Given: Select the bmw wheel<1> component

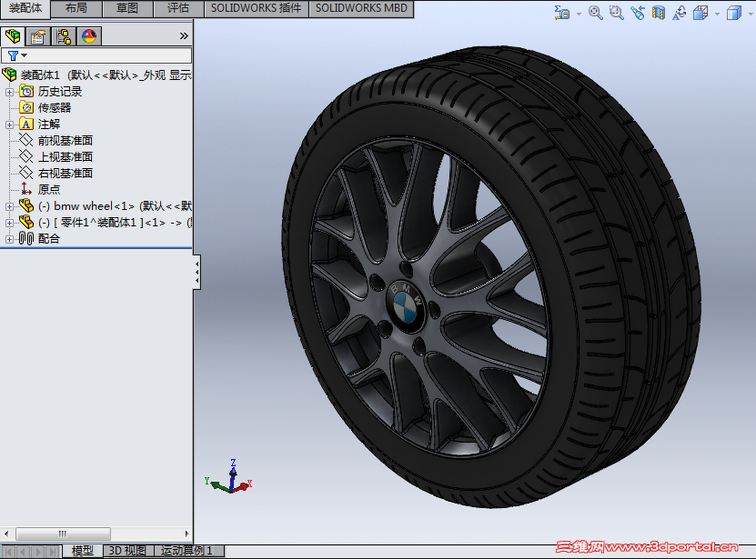Looking at the screenshot, I should click(x=115, y=205).
